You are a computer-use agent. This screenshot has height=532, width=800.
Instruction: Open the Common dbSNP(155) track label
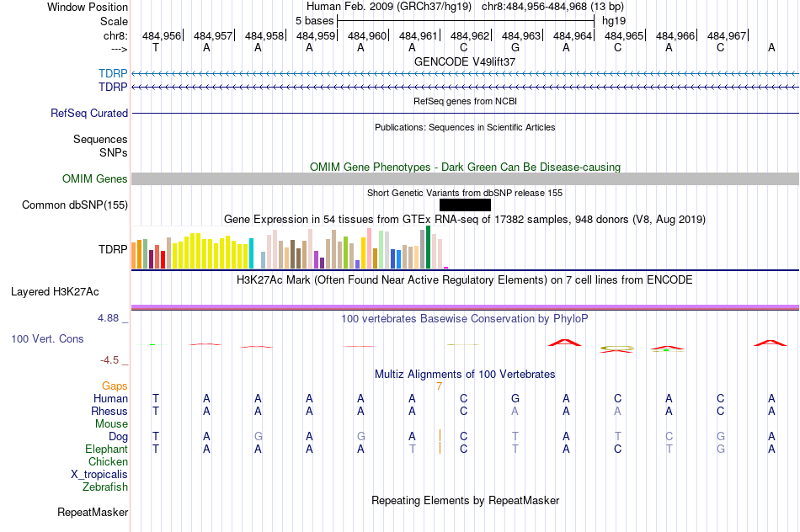coord(74,205)
